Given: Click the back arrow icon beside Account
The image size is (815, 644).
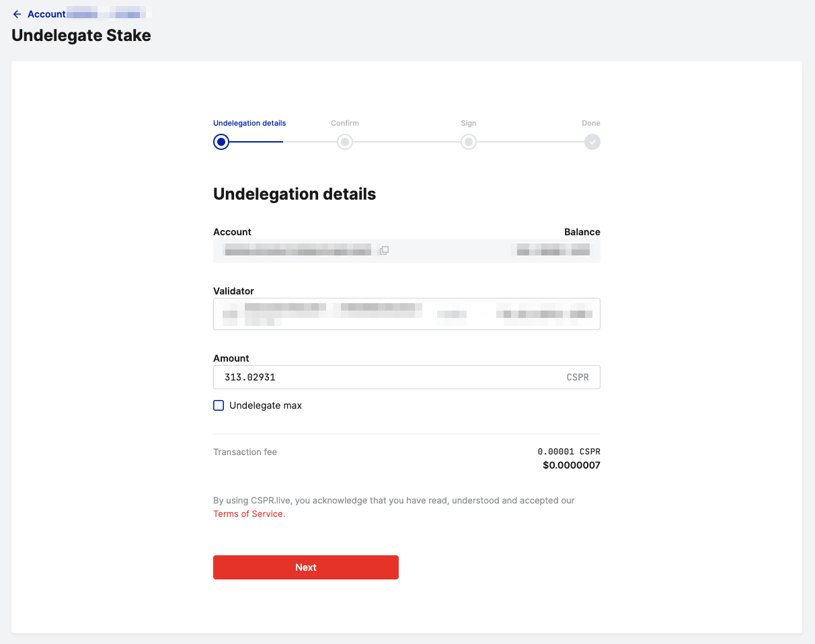Looking at the screenshot, I should tap(17, 14).
